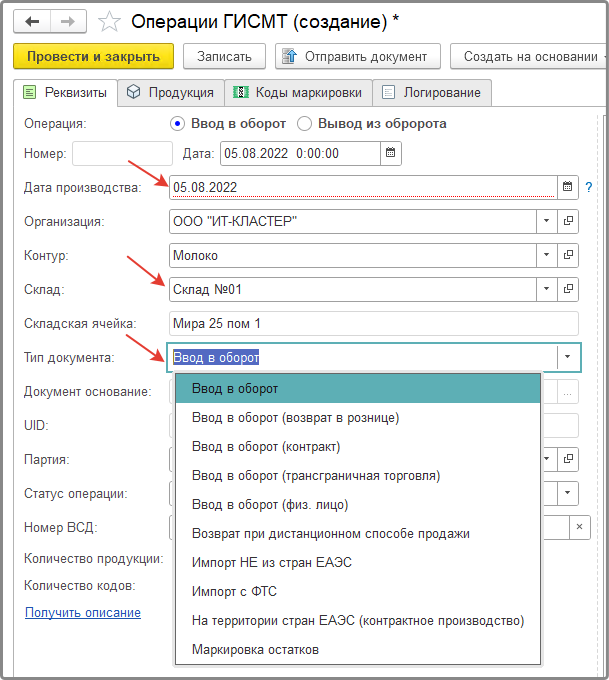Choose Ввод в оборот (физ. лицо)
This screenshot has height=680, width=609.
pos(358,505)
